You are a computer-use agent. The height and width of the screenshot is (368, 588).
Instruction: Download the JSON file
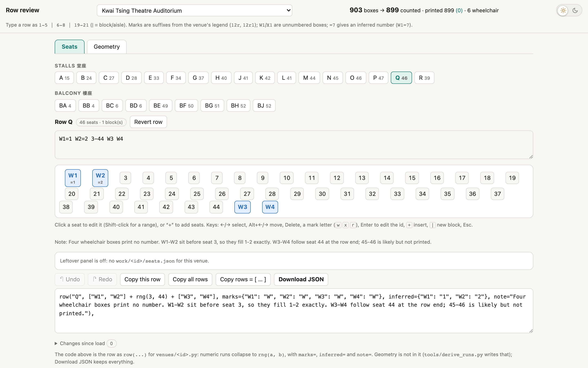click(301, 279)
